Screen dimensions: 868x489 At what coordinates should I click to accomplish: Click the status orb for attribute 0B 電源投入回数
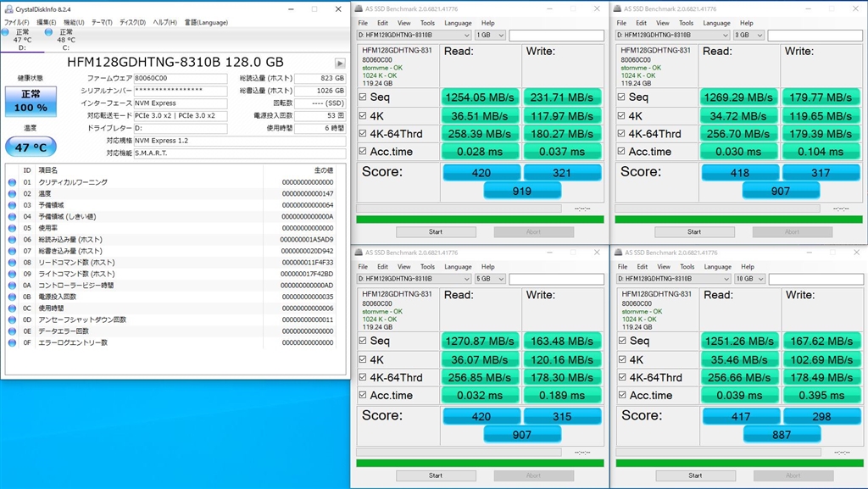pos(12,297)
